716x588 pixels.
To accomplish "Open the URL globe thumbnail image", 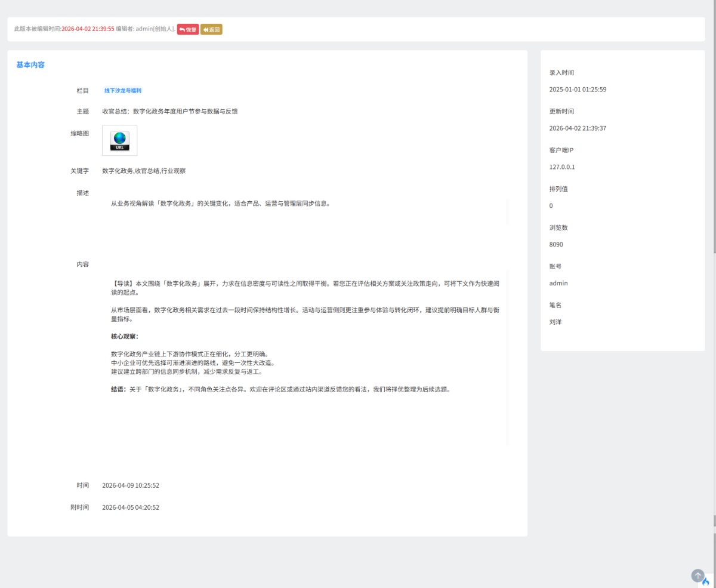I will [x=119, y=140].
